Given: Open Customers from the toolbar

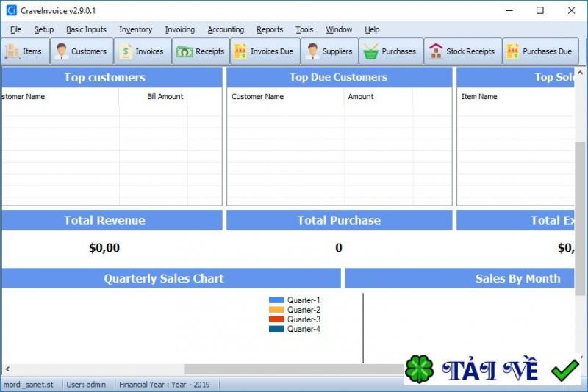Looking at the screenshot, I should [62, 51].
